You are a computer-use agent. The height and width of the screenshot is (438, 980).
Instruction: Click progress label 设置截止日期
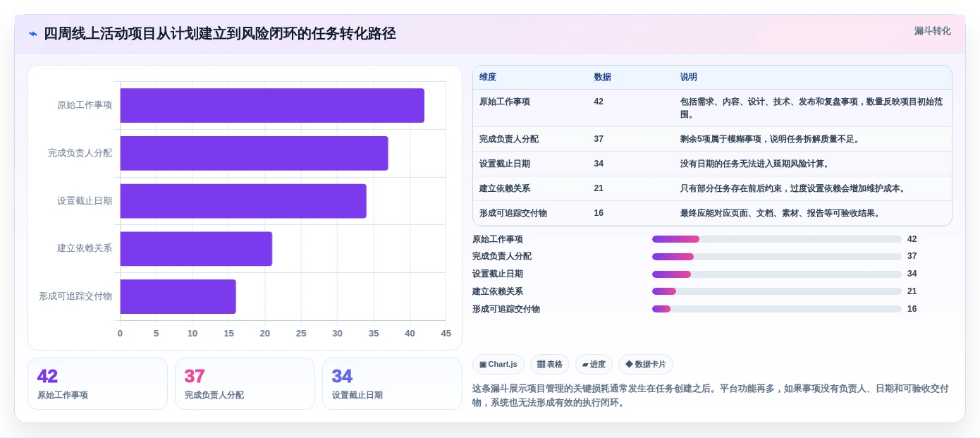click(x=498, y=274)
